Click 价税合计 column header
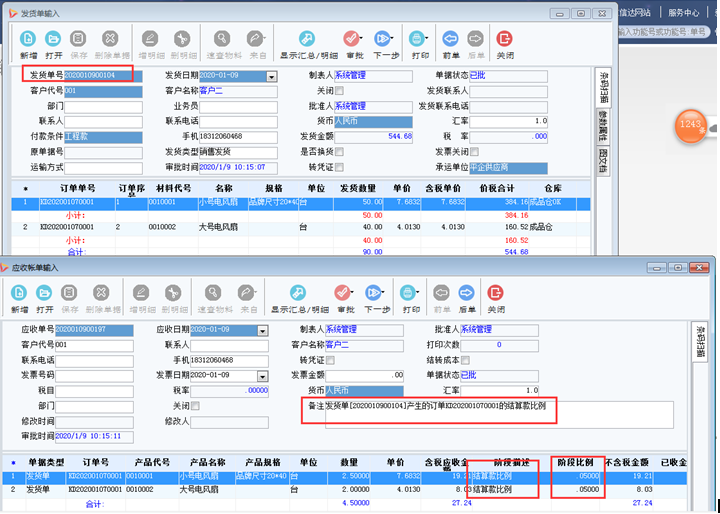Viewport: 720px width, 514px height. coord(497,188)
